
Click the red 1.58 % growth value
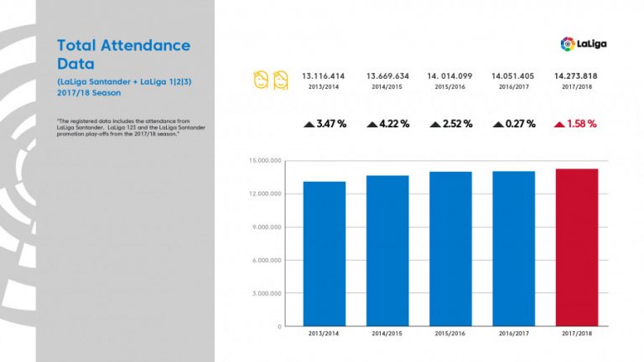click(582, 124)
